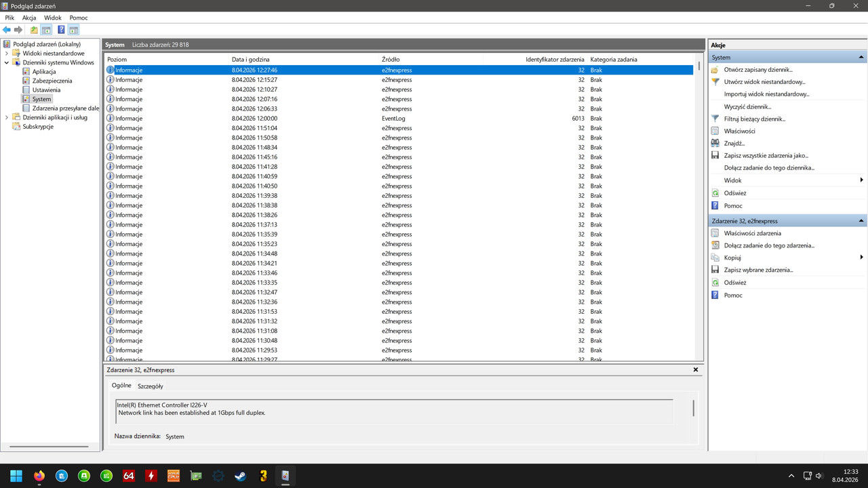Image resolution: width=868 pixels, height=488 pixels.
Task: Click the Windows Start button
Action: (16, 476)
